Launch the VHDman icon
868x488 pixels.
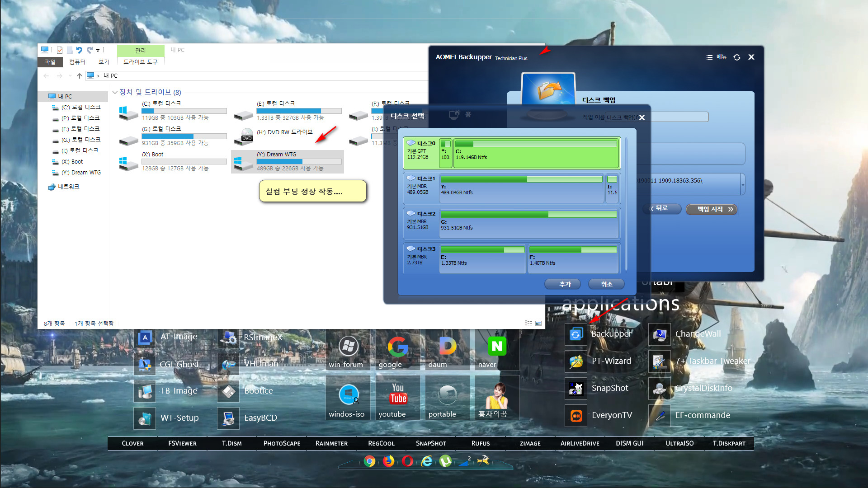(x=228, y=364)
